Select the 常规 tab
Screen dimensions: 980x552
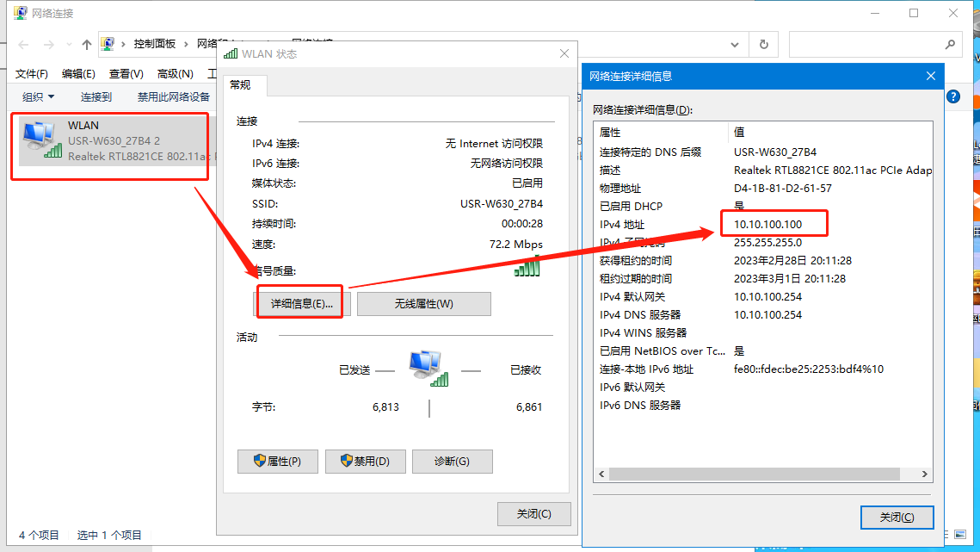[x=240, y=85]
